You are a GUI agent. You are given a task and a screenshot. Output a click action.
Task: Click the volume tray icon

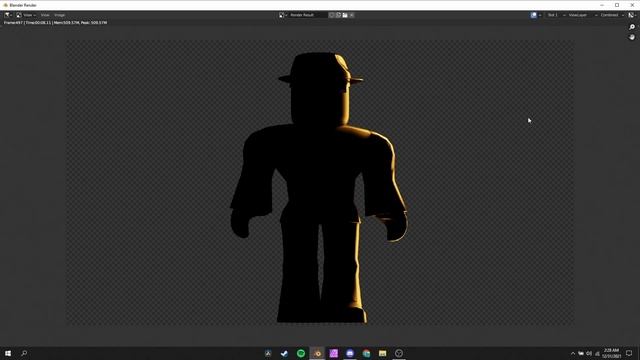[x=589, y=353]
